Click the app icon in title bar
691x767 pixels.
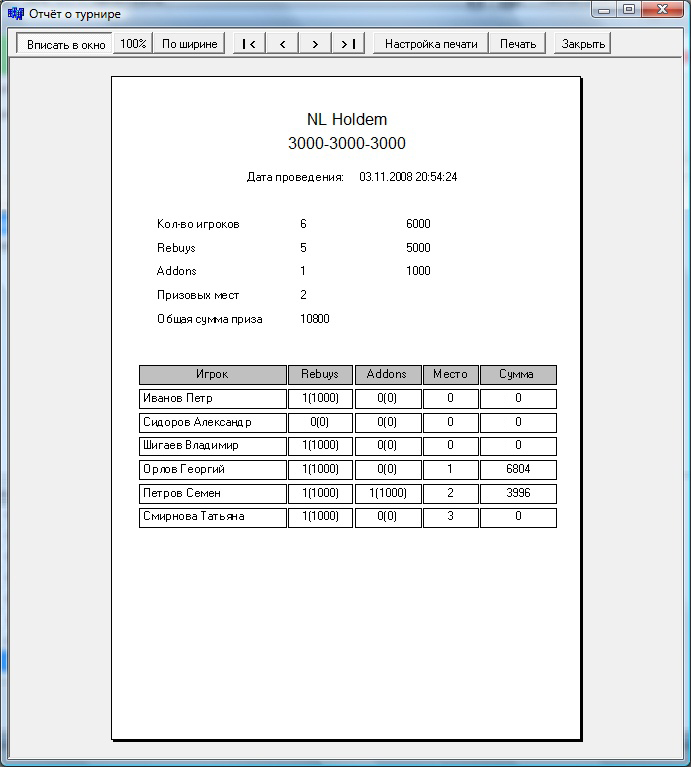pos(15,12)
